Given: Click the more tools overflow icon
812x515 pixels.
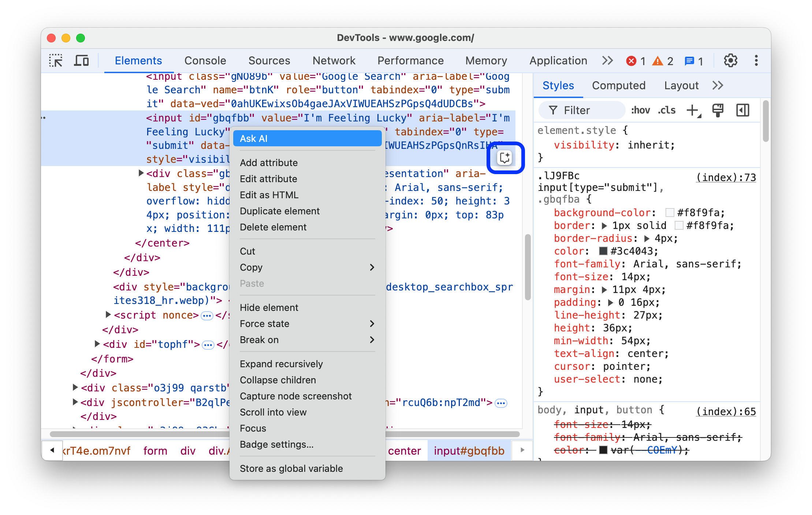Looking at the screenshot, I should click(x=606, y=61).
